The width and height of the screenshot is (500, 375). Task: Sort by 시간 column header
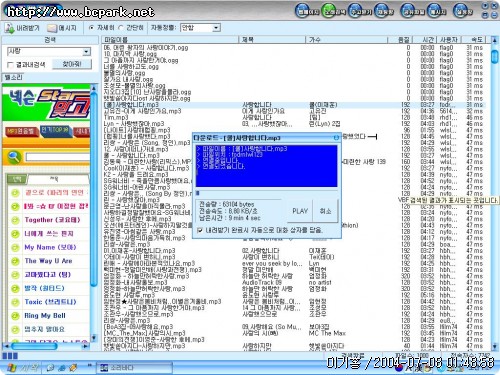[426, 40]
